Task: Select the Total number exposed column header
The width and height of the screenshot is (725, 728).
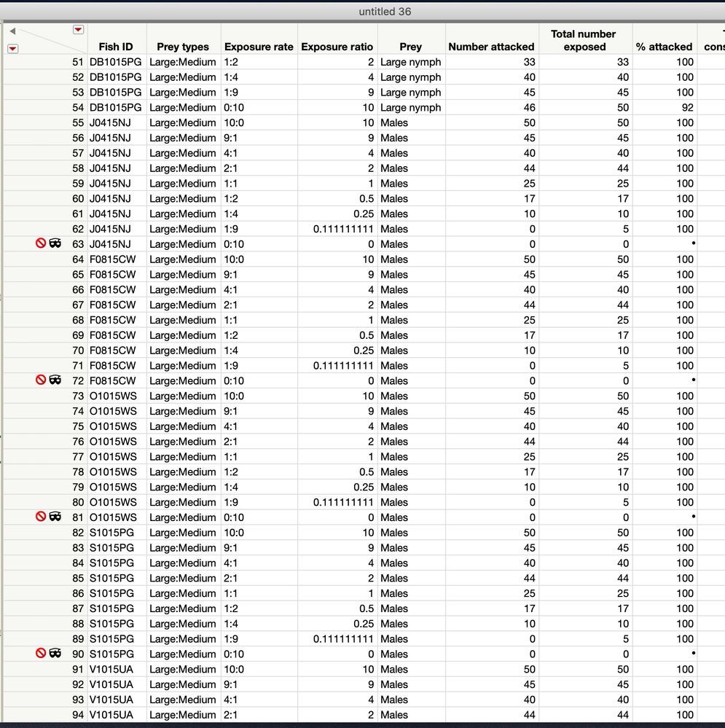Action: [x=584, y=40]
